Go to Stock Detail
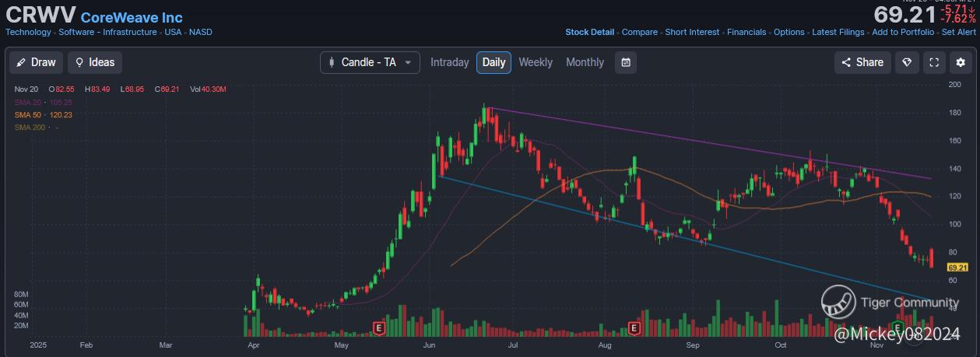Image resolution: width=980 pixels, height=357 pixels. tap(589, 33)
